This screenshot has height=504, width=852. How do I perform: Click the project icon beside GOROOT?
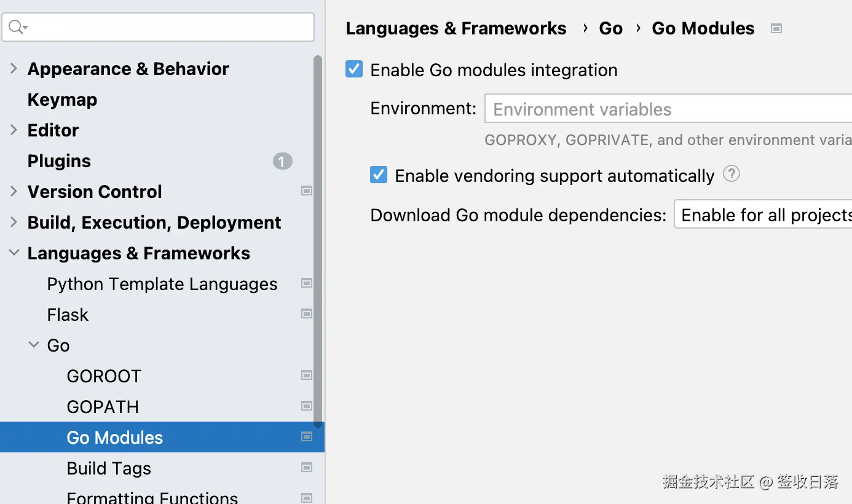(x=306, y=376)
